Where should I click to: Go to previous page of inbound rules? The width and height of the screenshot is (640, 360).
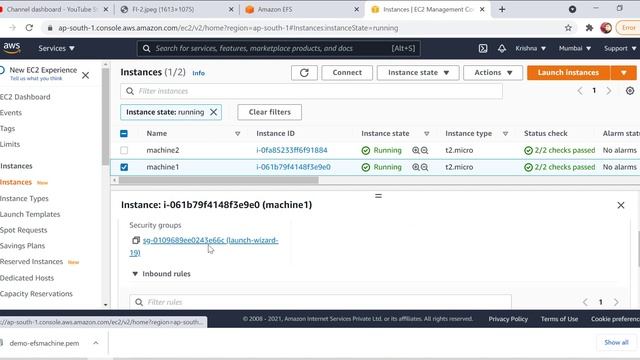(585, 302)
